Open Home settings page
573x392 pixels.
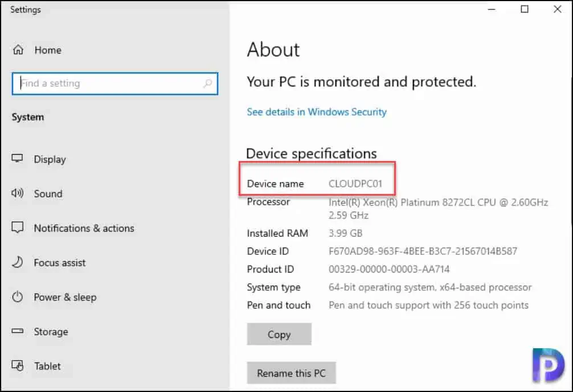48,50
